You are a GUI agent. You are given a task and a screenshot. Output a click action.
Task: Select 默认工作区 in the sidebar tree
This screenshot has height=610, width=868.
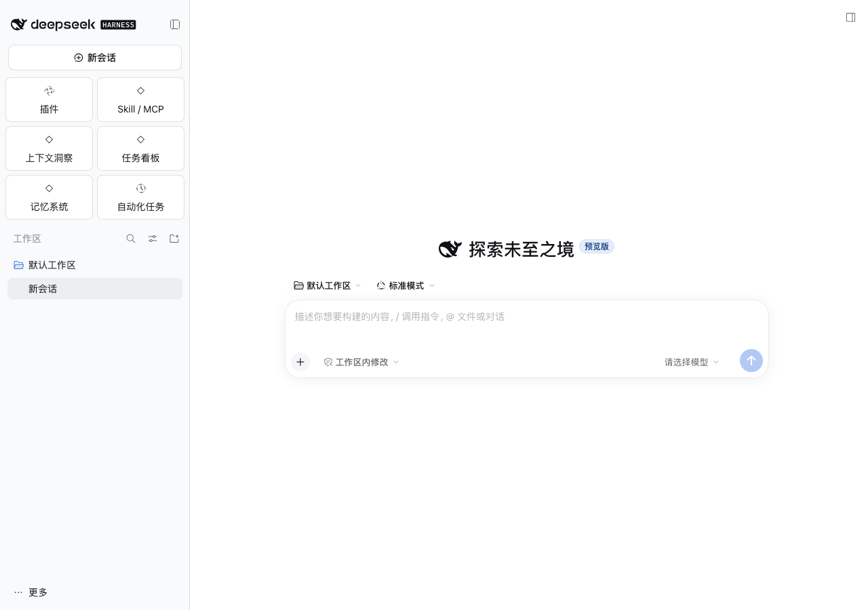pyautogui.click(x=95, y=265)
